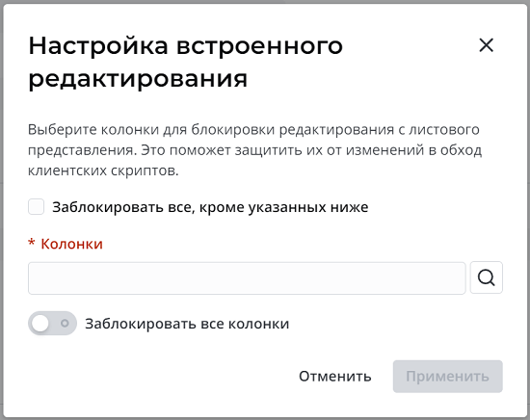Open column search with magnifier icon
This screenshot has height=420, width=530.
(x=486, y=277)
